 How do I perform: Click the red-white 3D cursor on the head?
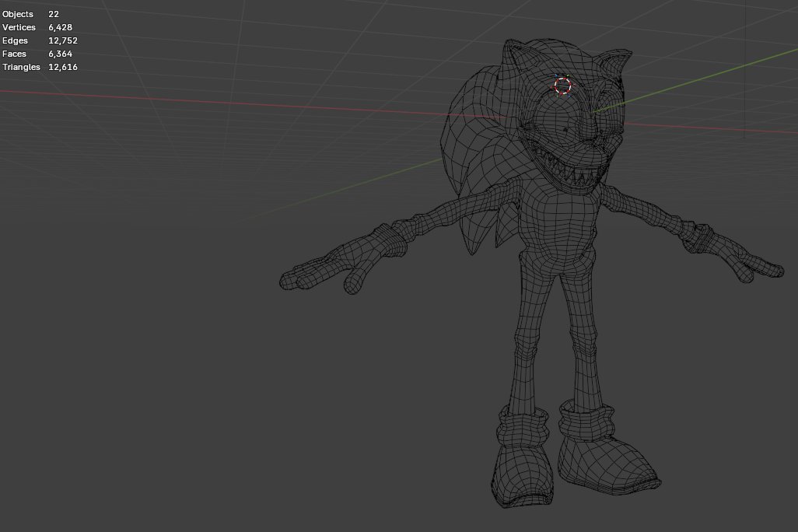coord(562,86)
